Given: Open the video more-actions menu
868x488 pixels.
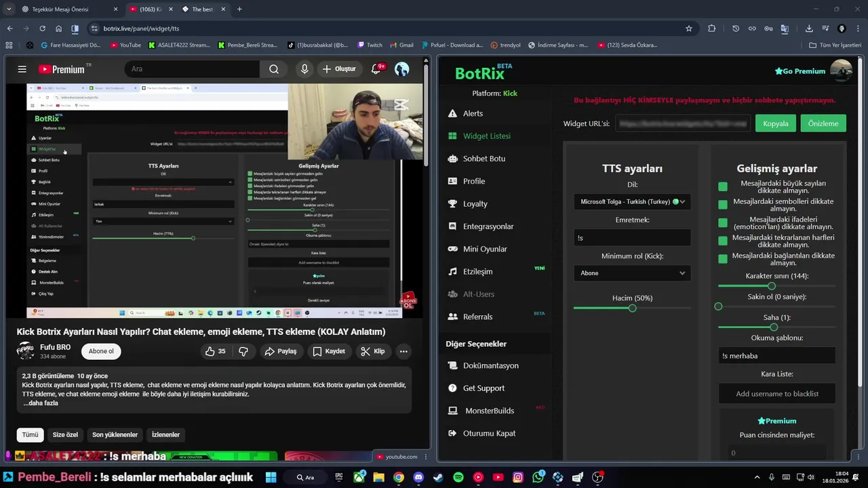Looking at the screenshot, I should tap(403, 351).
